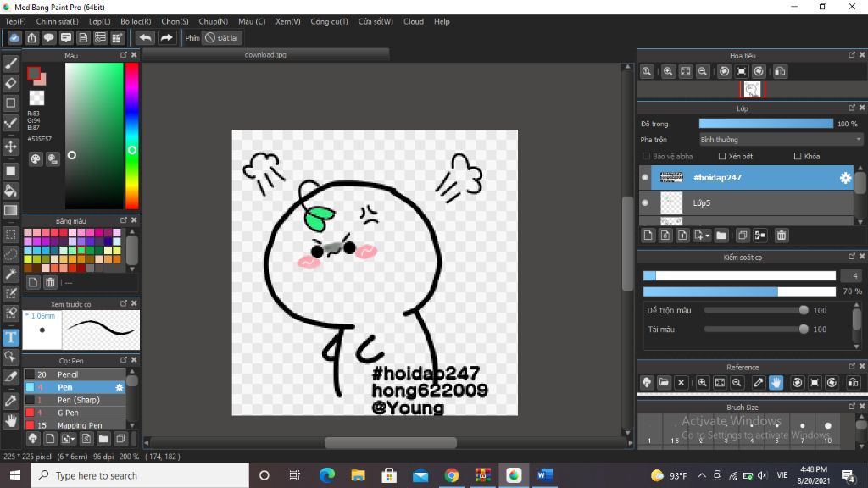The height and width of the screenshot is (488, 868).
Task: Tick the Khóa lock checkbox
Action: [798, 157]
